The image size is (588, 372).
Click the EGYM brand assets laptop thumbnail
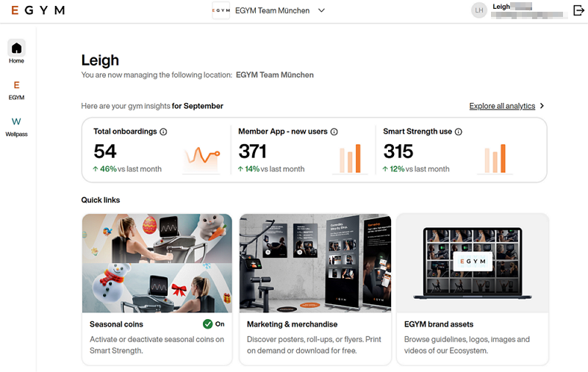click(x=472, y=262)
